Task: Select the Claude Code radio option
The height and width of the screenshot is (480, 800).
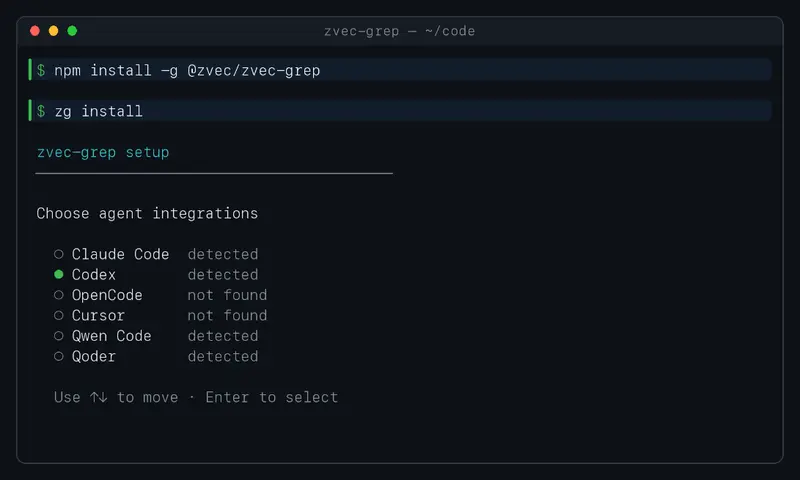Action: pyautogui.click(x=59, y=254)
